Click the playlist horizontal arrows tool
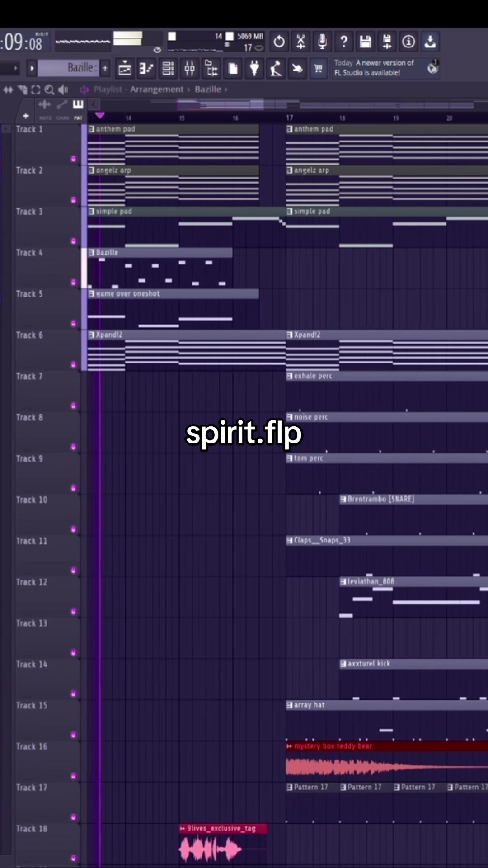Viewport: 488px width, 868px height. [x=8, y=90]
